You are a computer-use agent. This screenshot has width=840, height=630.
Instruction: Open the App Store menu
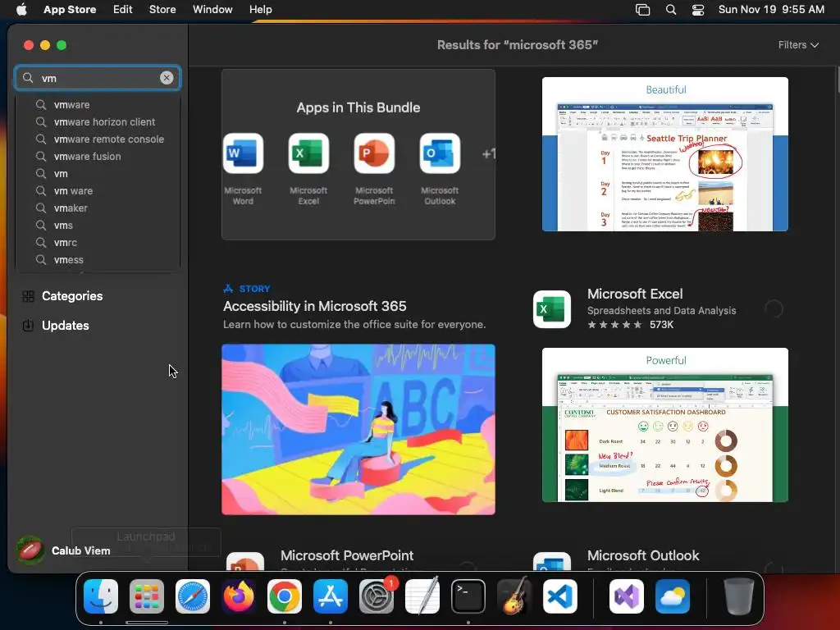(x=70, y=10)
